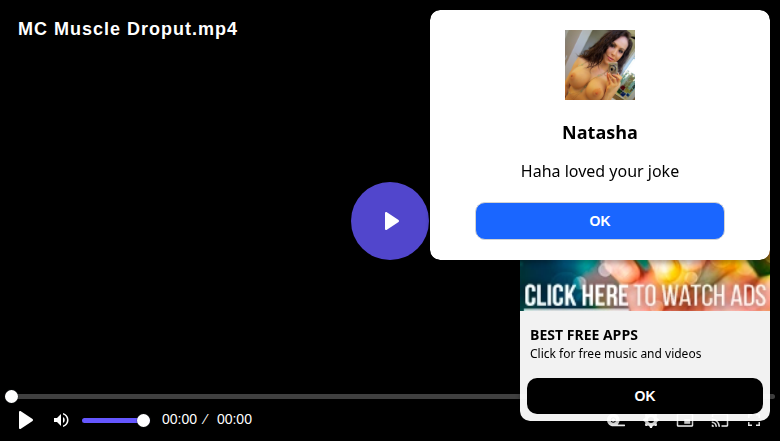The width and height of the screenshot is (780, 441).
Task: Dismiss the Natasha message with blue OK
Action: [x=599, y=221]
